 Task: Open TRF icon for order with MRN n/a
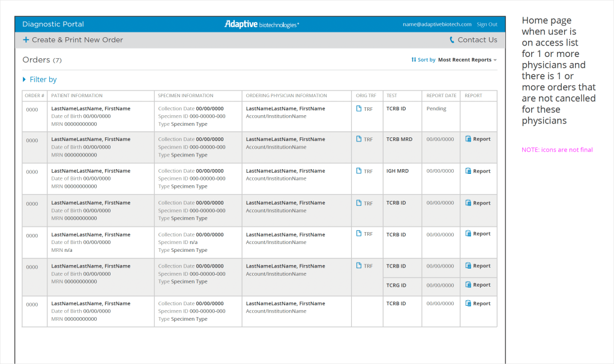(x=359, y=234)
